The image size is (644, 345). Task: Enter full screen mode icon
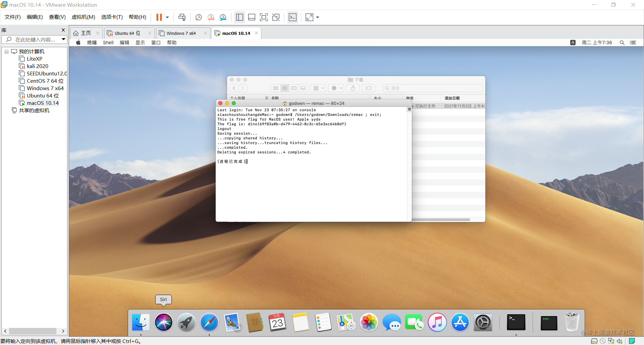(x=264, y=17)
